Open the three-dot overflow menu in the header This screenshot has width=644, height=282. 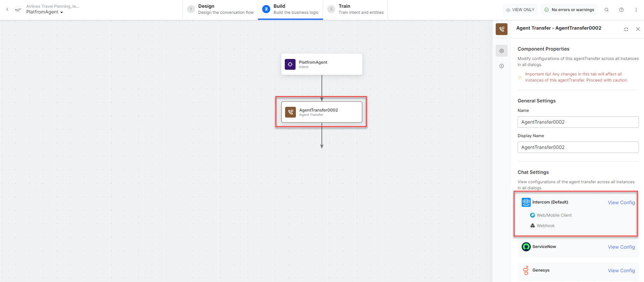pos(636,9)
